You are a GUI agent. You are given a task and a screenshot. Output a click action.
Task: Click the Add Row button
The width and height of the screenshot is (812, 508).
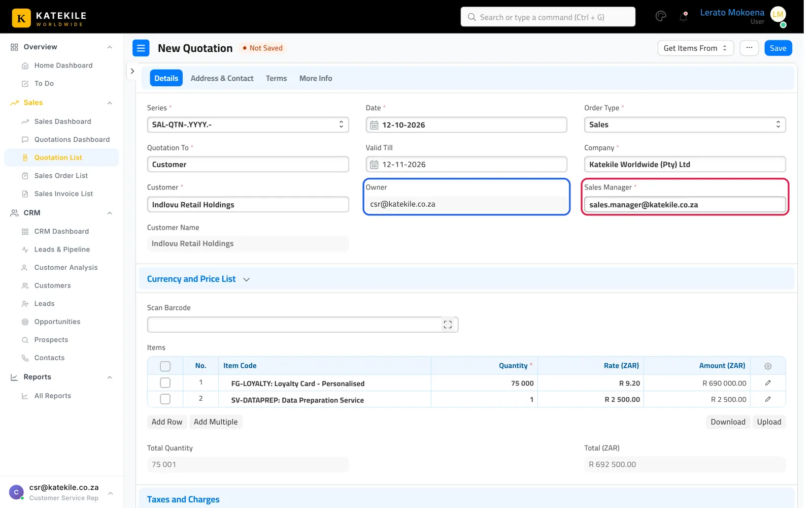click(x=167, y=422)
